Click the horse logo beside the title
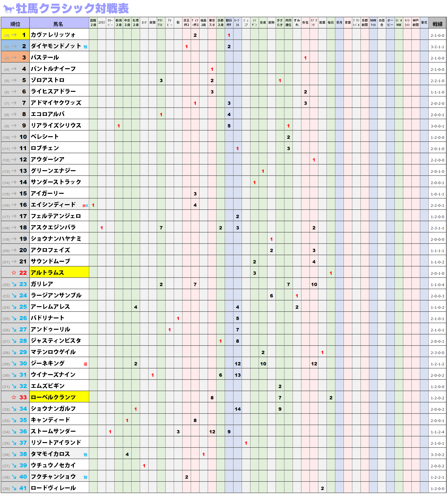This screenshot has width=448, height=494. (8, 9)
